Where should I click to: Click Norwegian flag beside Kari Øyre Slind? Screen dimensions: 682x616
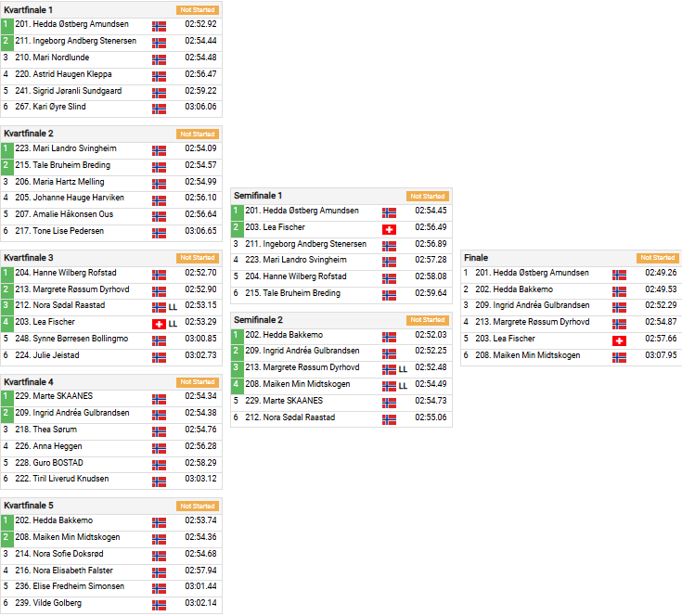[159, 108]
